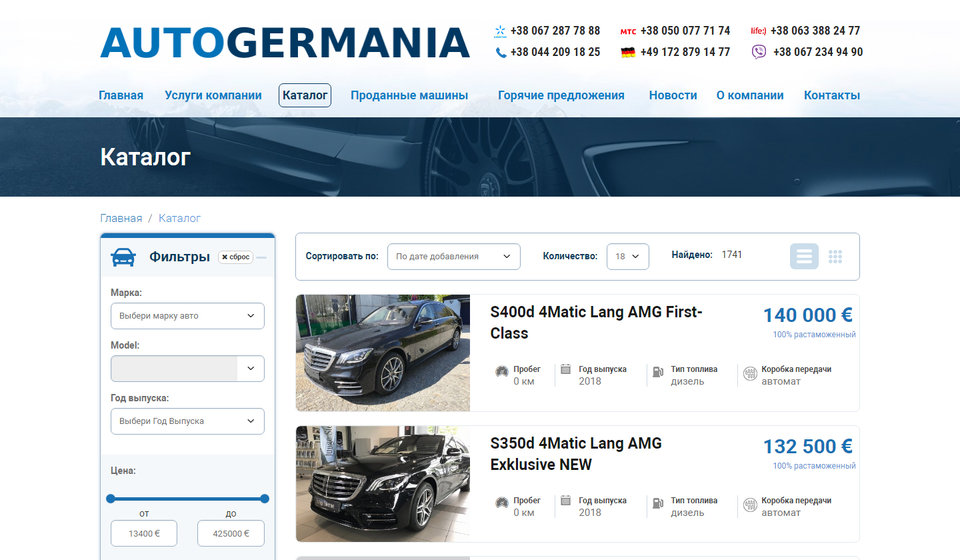This screenshot has height=560, width=960.
Task: Open Горячие предложения page
Action: tap(561, 95)
